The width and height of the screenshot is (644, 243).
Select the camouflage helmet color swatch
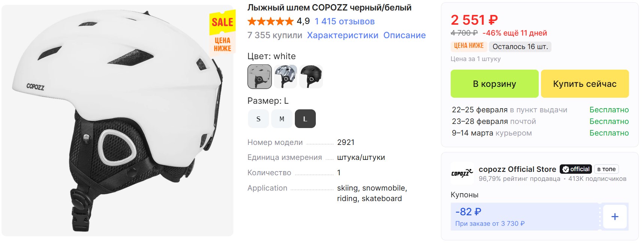285,76
